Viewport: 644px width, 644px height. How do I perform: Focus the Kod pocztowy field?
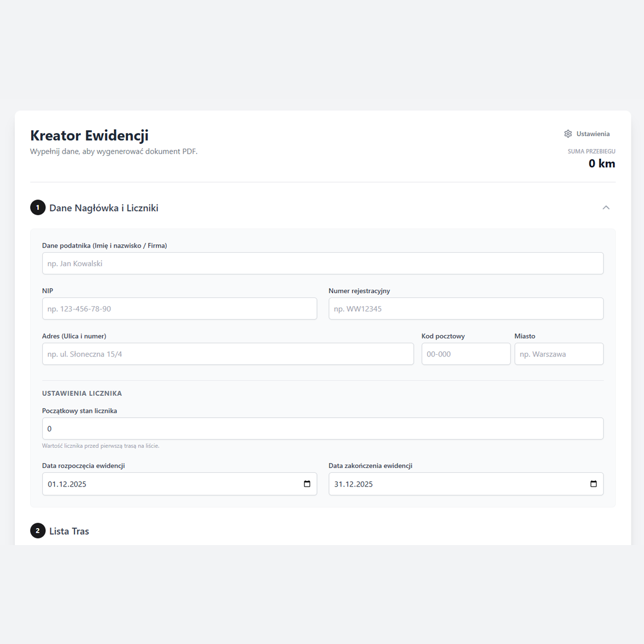tap(466, 354)
